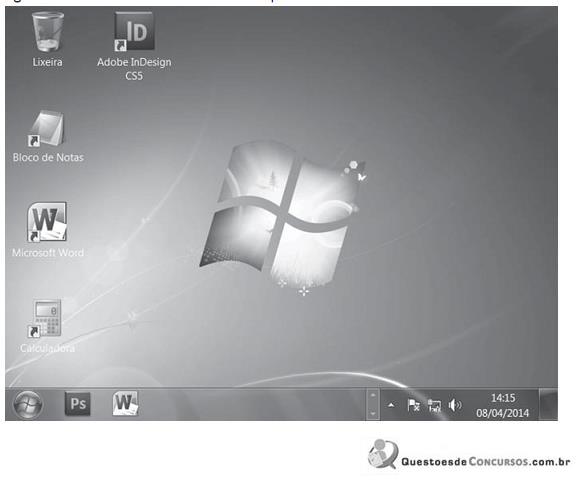Select the 'Lixeira' label text
The height and width of the screenshot is (485, 581).
(47, 62)
